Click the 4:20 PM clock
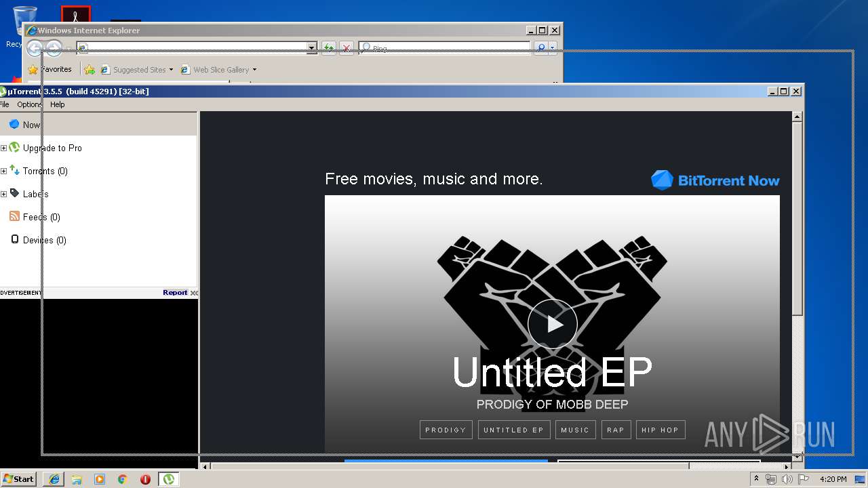The height and width of the screenshot is (488, 868). [x=833, y=479]
